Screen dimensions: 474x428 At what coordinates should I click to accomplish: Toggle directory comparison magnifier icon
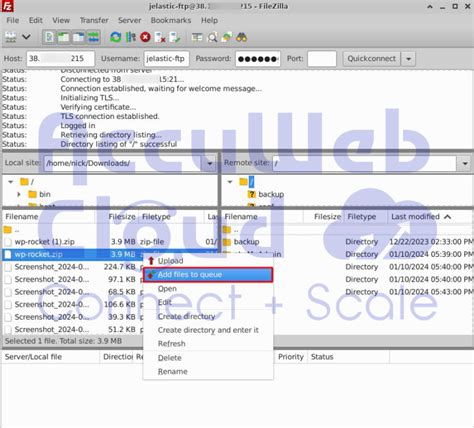tap(212, 37)
